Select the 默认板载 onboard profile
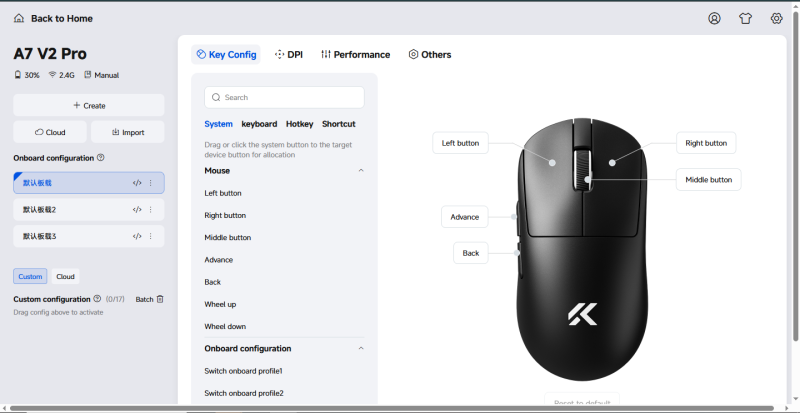This screenshot has width=800, height=413. click(89, 183)
